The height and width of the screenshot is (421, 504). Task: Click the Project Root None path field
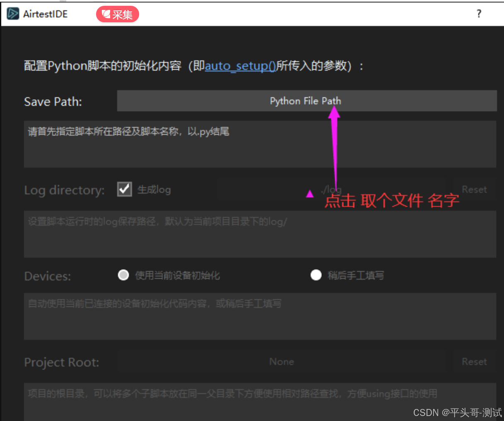click(x=282, y=362)
